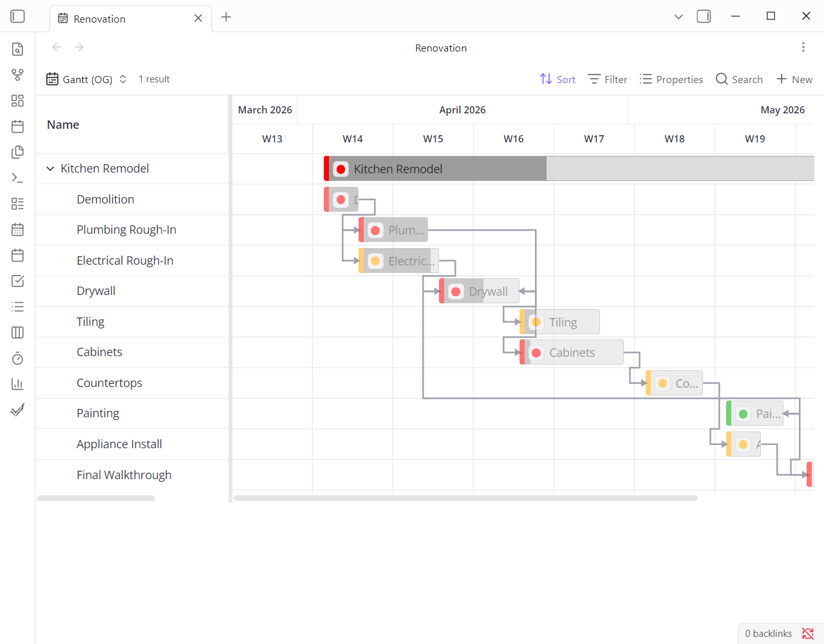Click the checkbox task ribbon icon

pos(17,281)
